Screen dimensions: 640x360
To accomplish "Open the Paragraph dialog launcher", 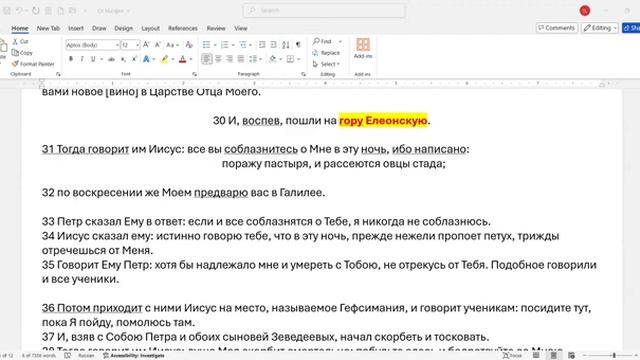I will tap(303, 74).
